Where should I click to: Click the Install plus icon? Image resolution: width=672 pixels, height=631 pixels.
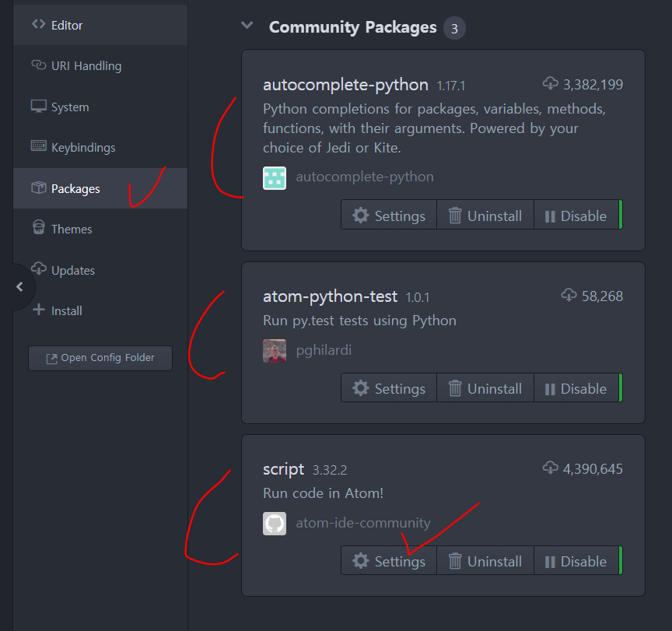point(39,310)
